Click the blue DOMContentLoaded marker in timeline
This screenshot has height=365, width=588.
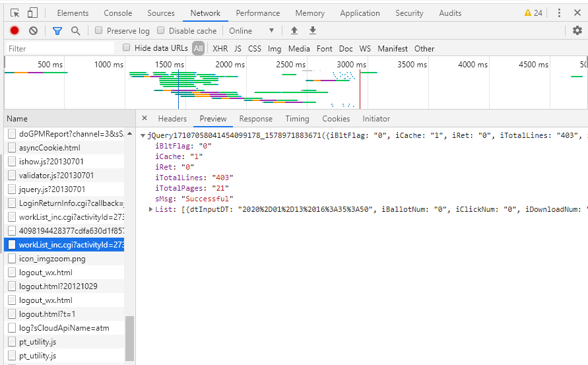coord(178,88)
